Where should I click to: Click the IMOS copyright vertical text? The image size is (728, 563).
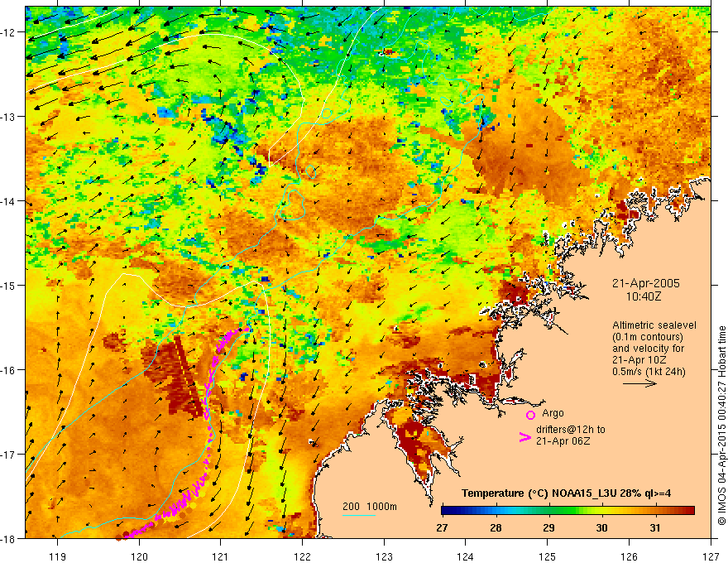pyautogui.click(x=721, y=424)
